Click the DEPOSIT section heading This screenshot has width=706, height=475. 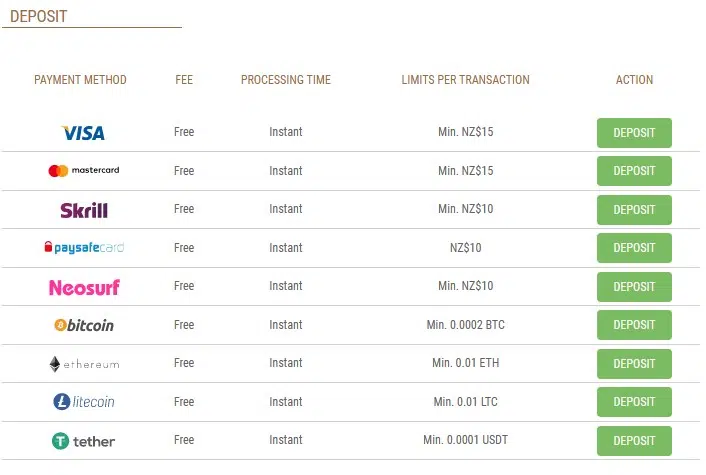click(38, 16)
